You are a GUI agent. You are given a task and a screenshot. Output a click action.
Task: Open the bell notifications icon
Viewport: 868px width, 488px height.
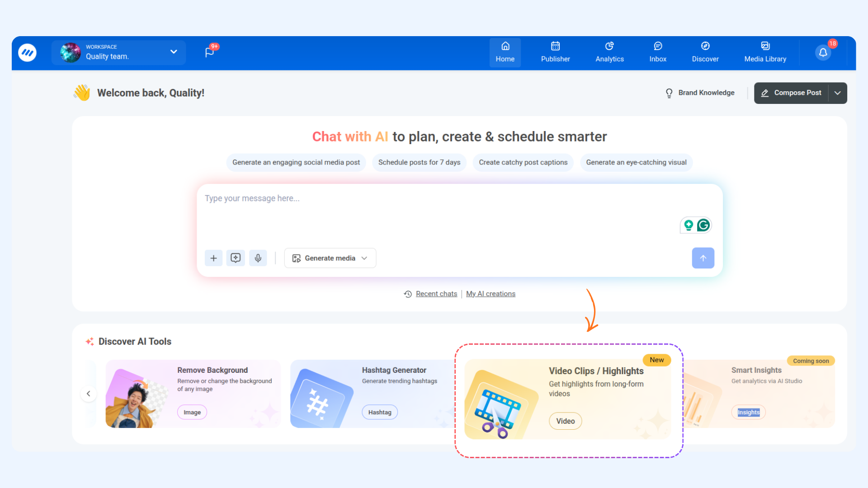[x=823, y=52]
